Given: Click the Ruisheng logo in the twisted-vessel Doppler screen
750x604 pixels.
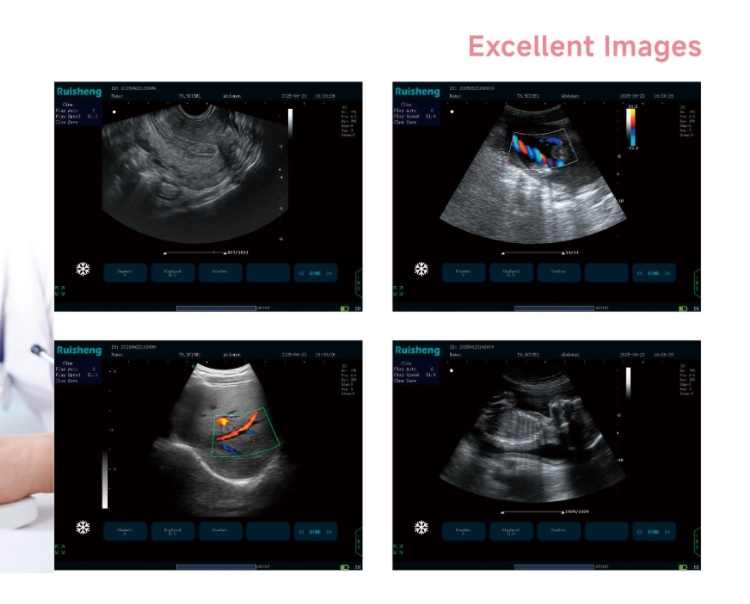Looking at the screenshot, I should tap(417, 91).
